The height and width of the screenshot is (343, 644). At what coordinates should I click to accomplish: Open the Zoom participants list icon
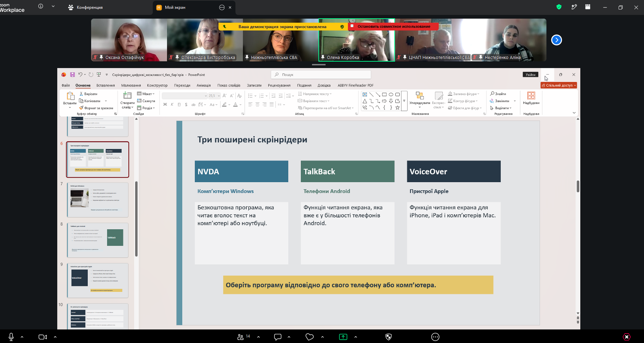point(241,337)
